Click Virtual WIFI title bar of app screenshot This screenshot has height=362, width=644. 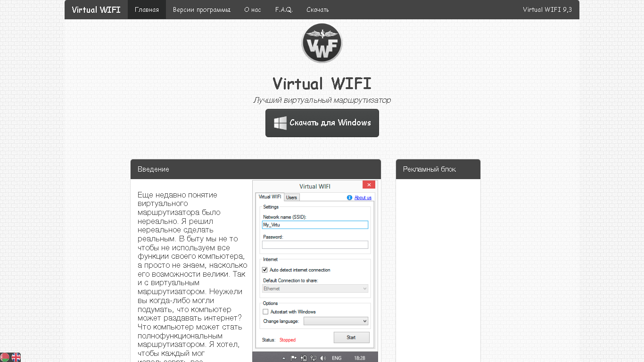pos(315,186)
